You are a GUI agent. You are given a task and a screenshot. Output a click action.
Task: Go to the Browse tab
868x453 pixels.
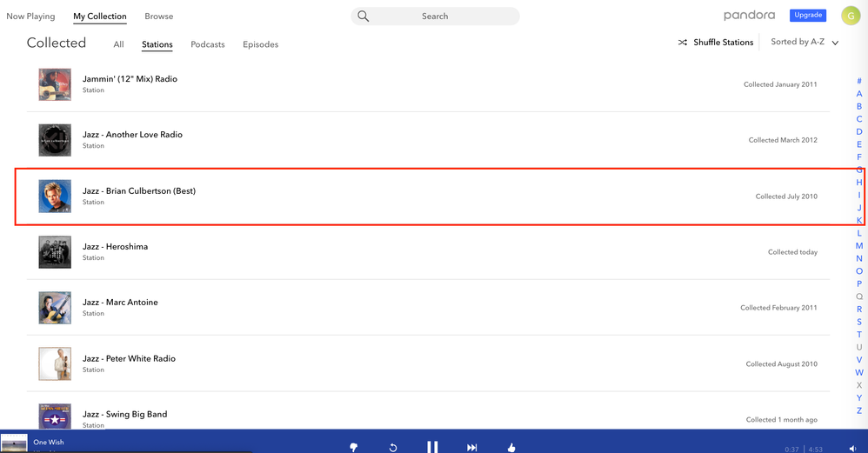coord(159,16)
